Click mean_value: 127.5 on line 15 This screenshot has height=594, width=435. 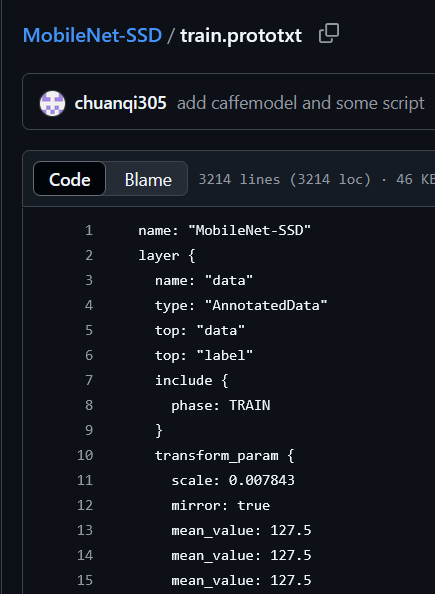click(241, 581)
